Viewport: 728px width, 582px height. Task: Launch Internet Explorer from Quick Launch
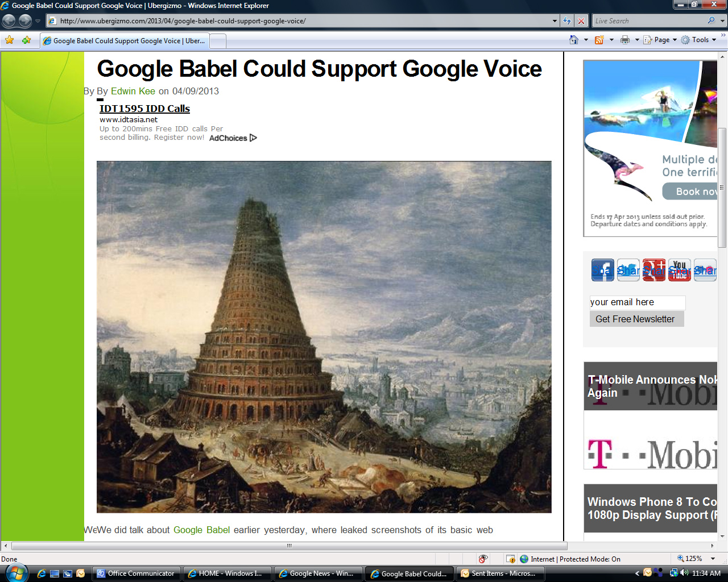click(42, 573)
